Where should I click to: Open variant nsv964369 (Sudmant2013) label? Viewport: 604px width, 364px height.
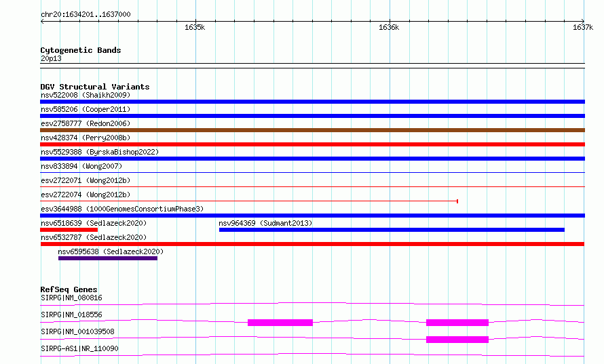pos(265,223)
